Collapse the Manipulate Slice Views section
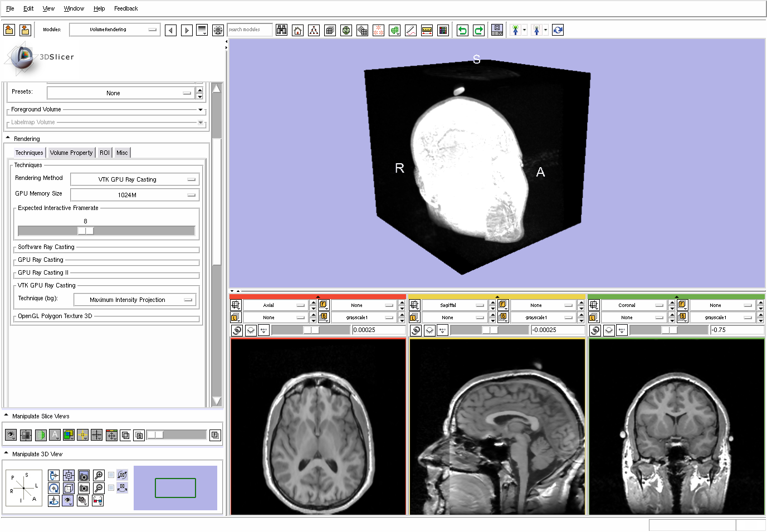767x532 pixels. (7, 416)
